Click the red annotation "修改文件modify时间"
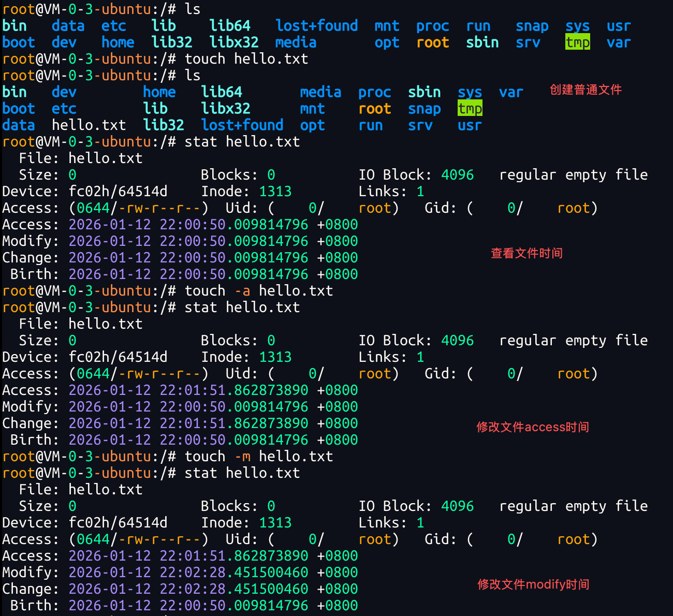Image resolution: width=673 pixels, height=616 pixels. point(533,584)
